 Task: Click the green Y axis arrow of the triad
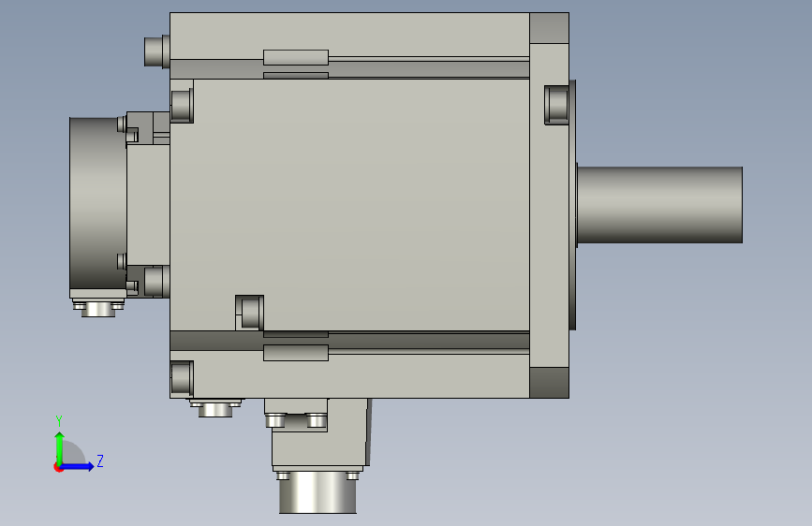coord(60,448)
